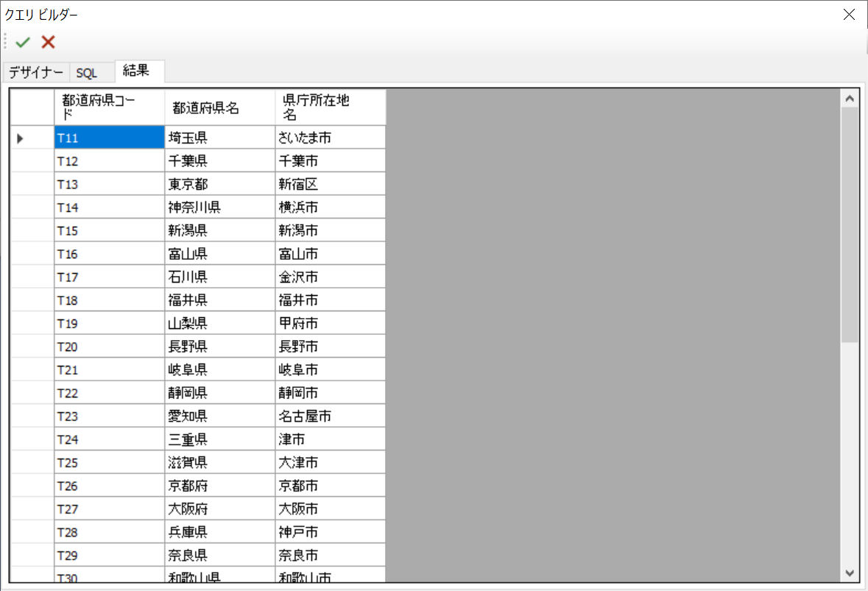Open the SQL tab

pos(87,73)
